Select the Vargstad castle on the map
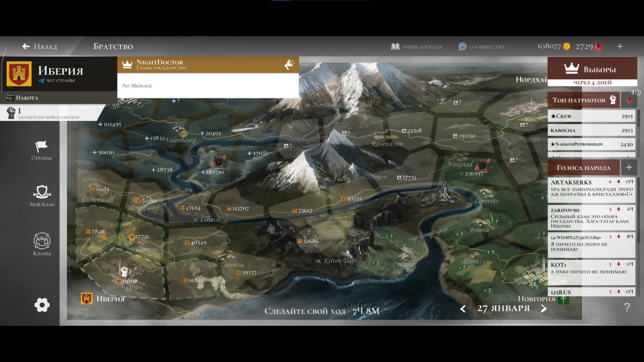The width and height of the screenshot is (644, 362). 483,165
